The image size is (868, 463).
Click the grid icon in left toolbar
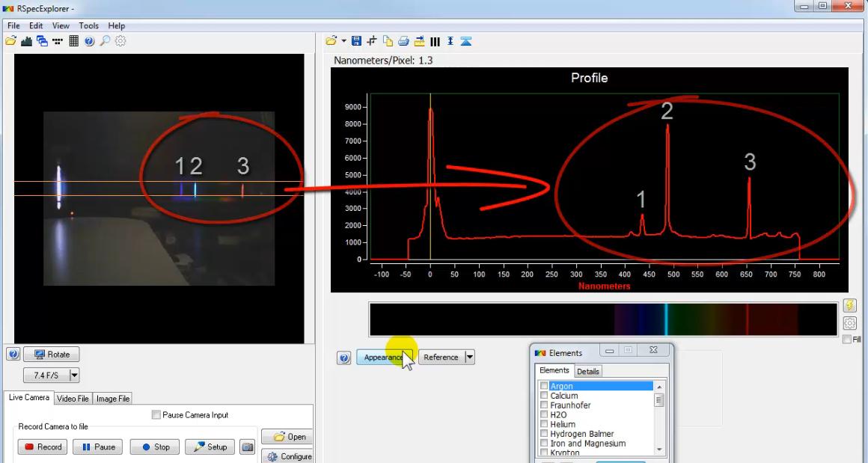click(73, 40)
